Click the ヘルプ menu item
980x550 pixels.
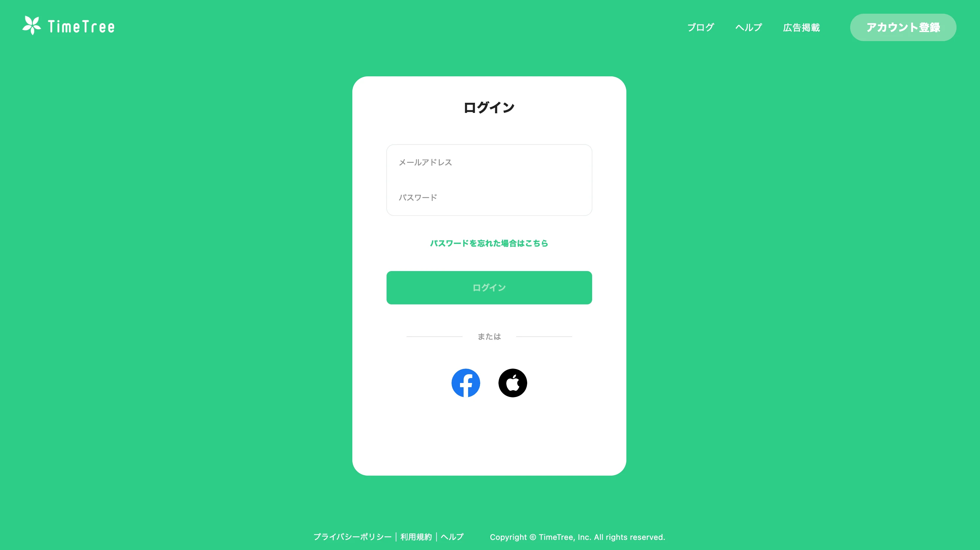[x=748, y=27]
